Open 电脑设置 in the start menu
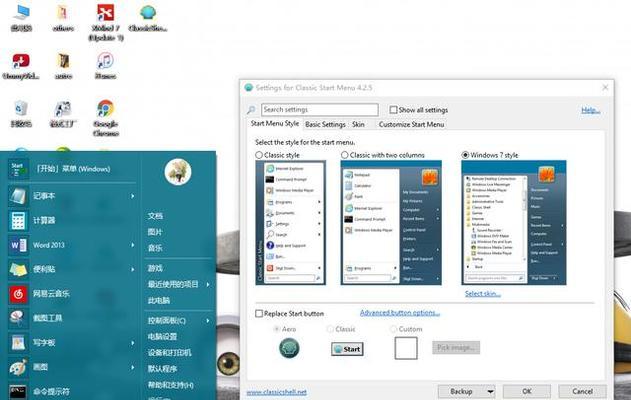Screen dimensions: 631x400 (x=162, y=337)
